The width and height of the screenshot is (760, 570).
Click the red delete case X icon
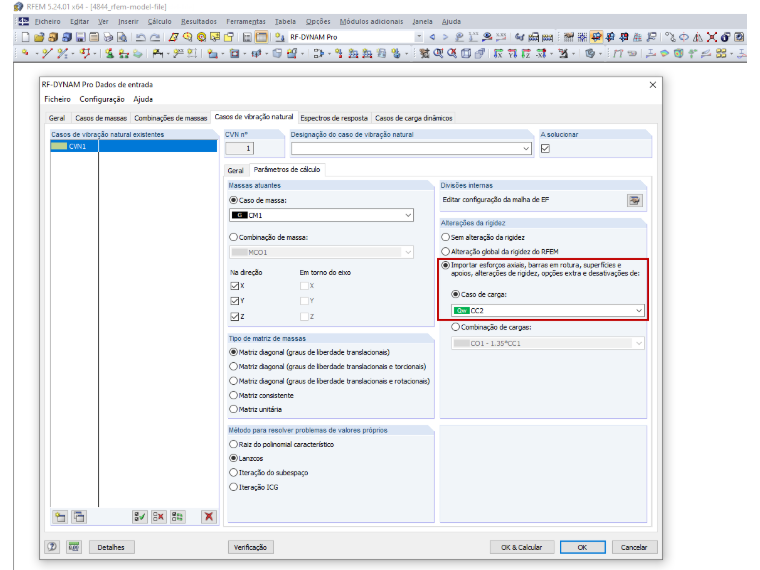(x=209, y=517)
